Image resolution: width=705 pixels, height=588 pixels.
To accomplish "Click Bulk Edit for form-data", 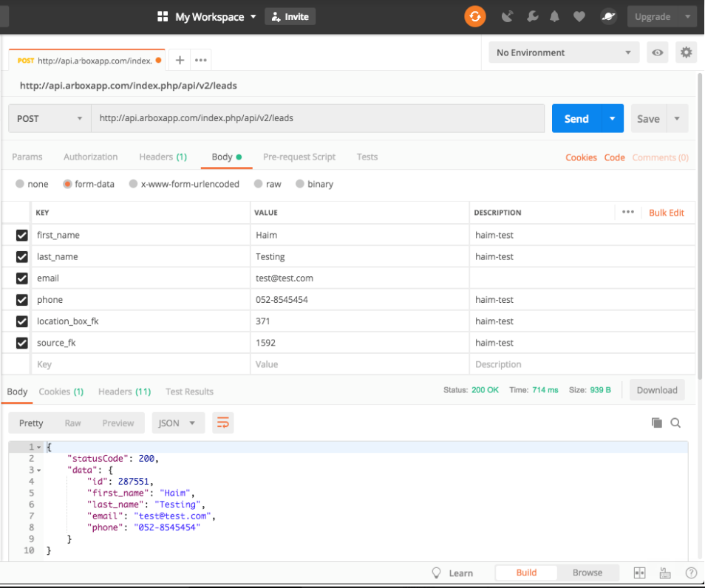I will (x=666, y=212).
